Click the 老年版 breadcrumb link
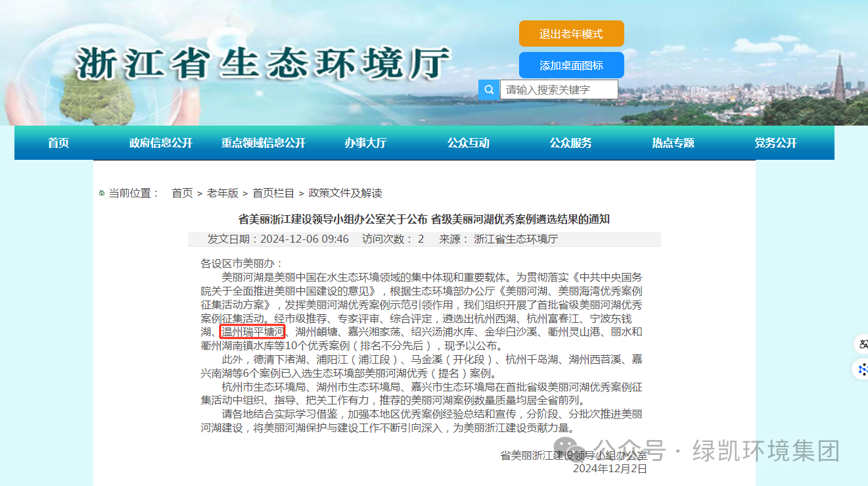This screenshot has width=868, height=486. pos(223,193)
